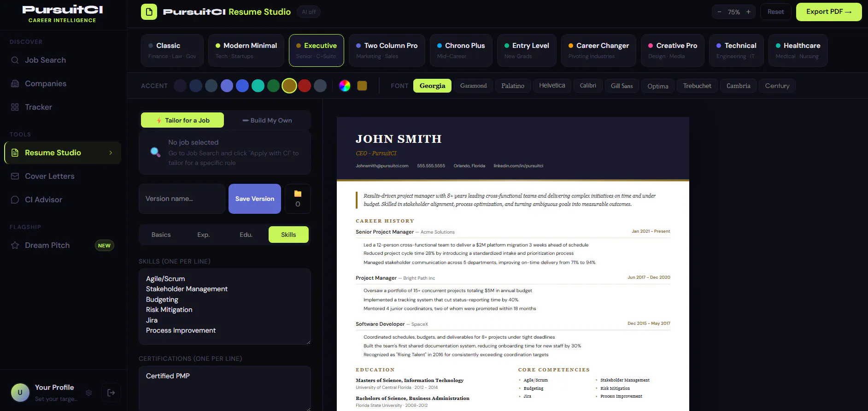Click the CI Advisor chat bubble icon
868x411 pixels.
[x=15, y=200]
